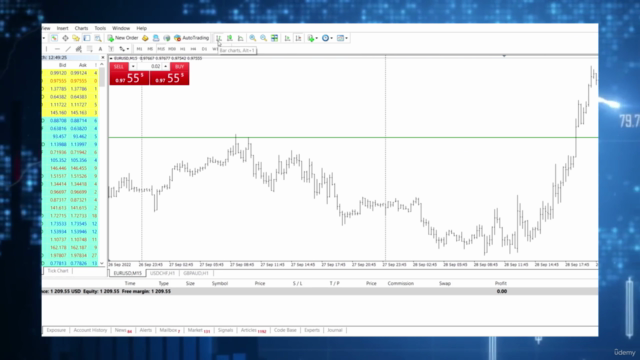Zoom out on the chart
This screenshot has width=640, height=360.
[x=264, y=38]
